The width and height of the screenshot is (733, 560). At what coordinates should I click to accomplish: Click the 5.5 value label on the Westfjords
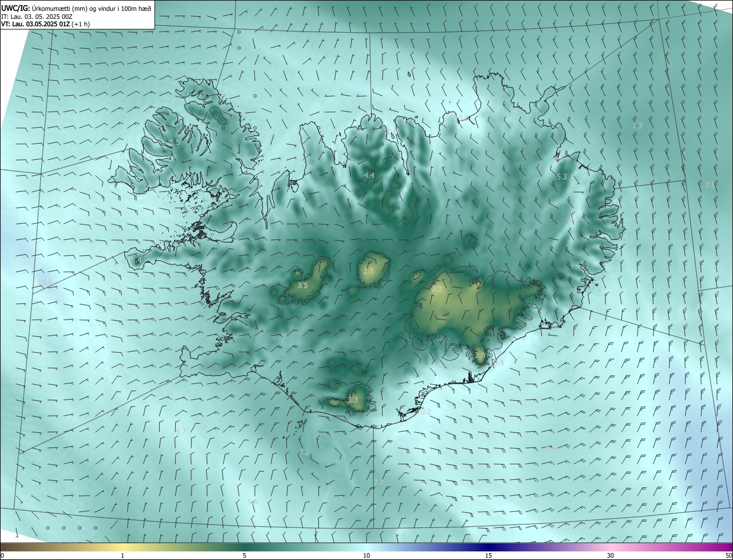click(x=175, y=142)
